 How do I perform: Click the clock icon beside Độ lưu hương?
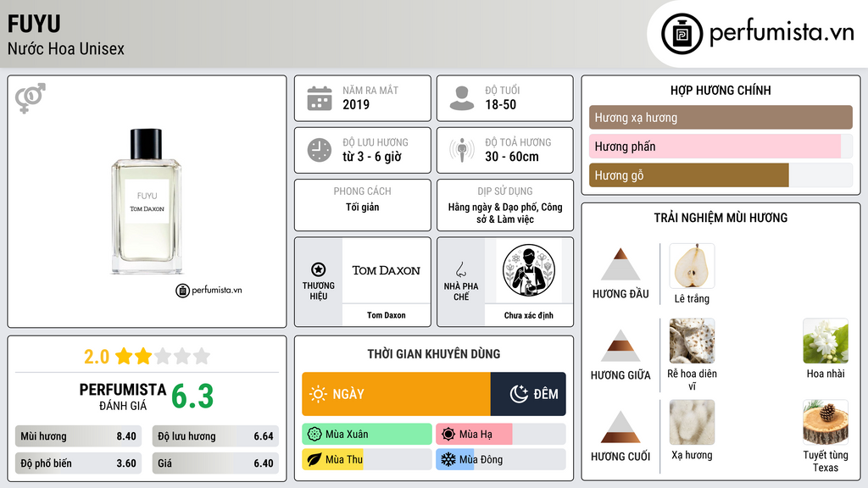tap(320, 150)
